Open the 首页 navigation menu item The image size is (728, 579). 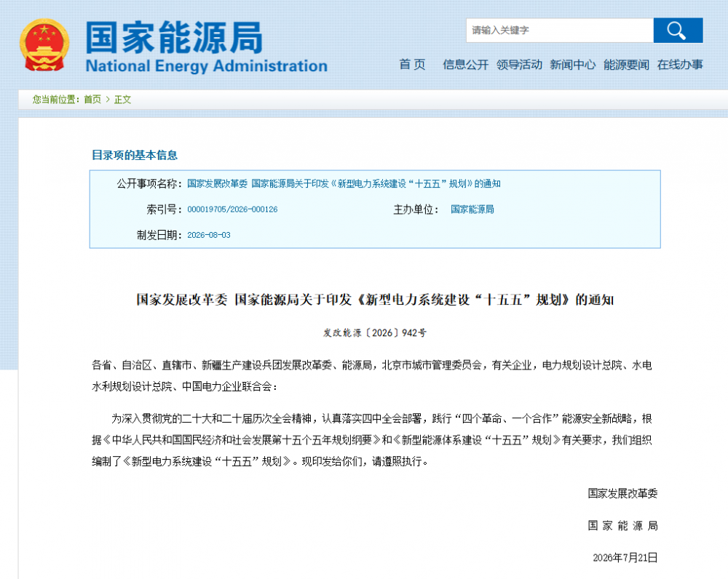(412, 65)
